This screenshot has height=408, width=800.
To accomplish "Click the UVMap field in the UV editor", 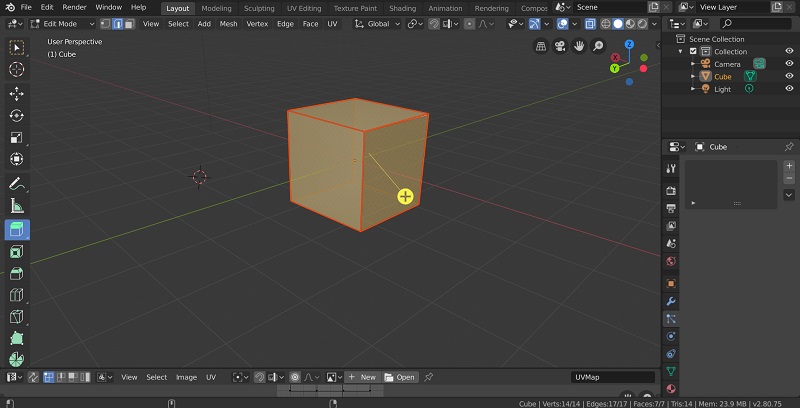I will coord(613,377).
